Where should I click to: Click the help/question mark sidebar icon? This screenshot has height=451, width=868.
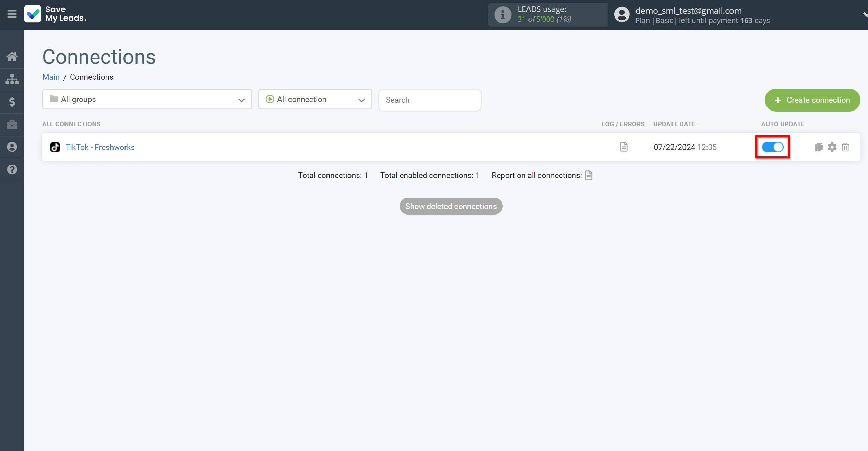click(12, 169)
